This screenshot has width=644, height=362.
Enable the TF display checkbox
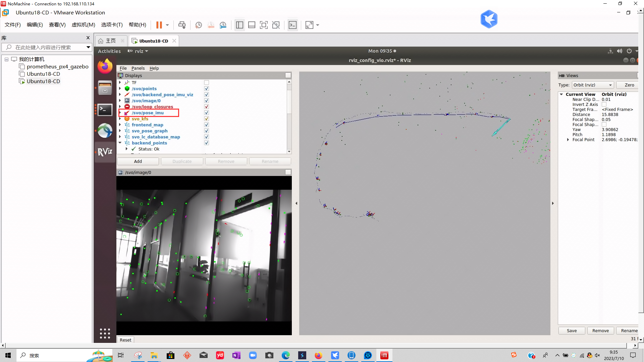click(207, 82)
